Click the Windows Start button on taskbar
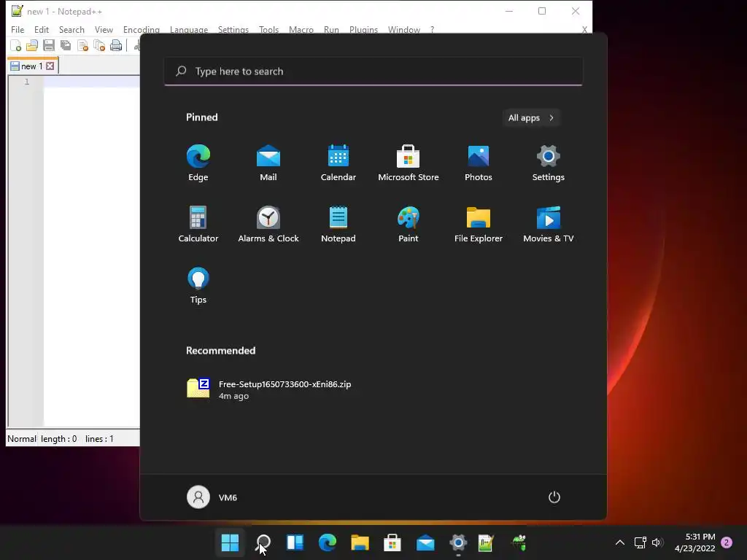 click(x=230, y=542)
